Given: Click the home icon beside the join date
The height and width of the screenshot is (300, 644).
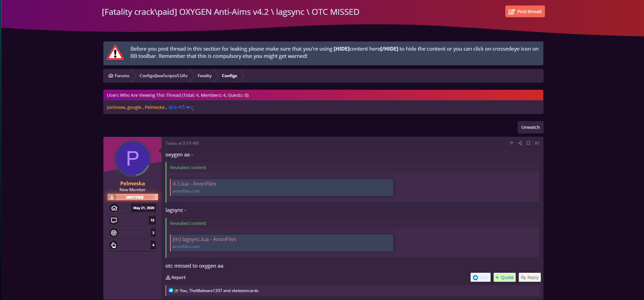Looking at the screenshot, I should [114, 208].
